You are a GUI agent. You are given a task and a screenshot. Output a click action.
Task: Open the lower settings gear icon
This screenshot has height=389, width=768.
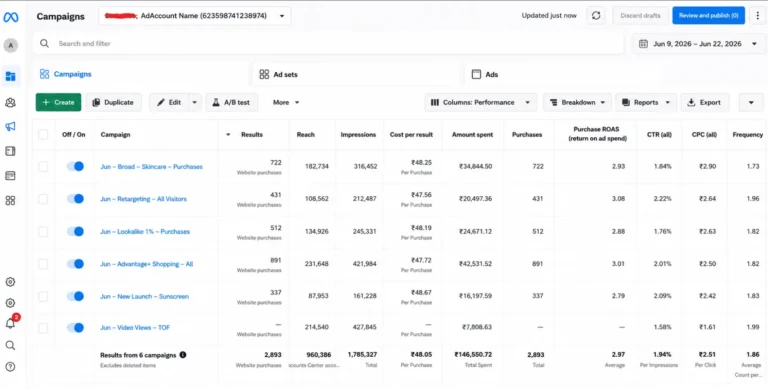pyautogui.click(x=10, y=303)
